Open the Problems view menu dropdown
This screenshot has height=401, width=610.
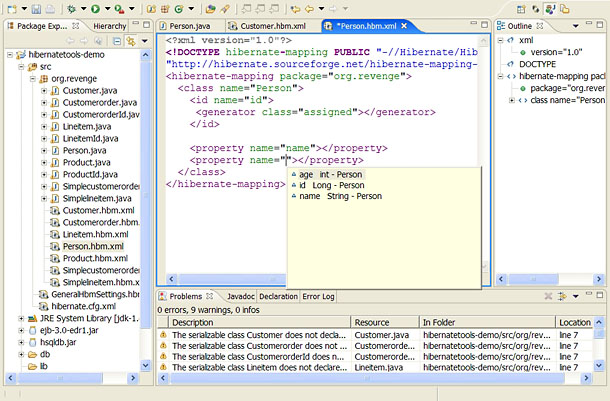(575, 296)
